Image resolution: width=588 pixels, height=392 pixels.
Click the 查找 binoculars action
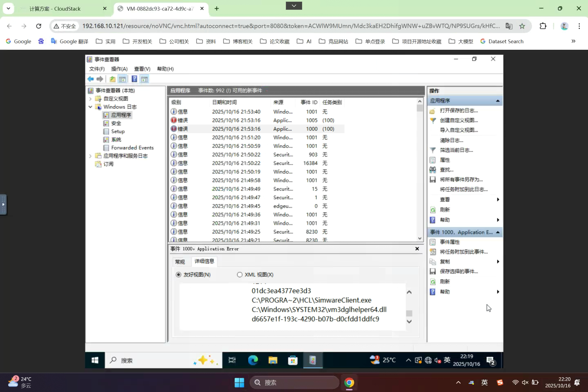[x=446, y=170]
